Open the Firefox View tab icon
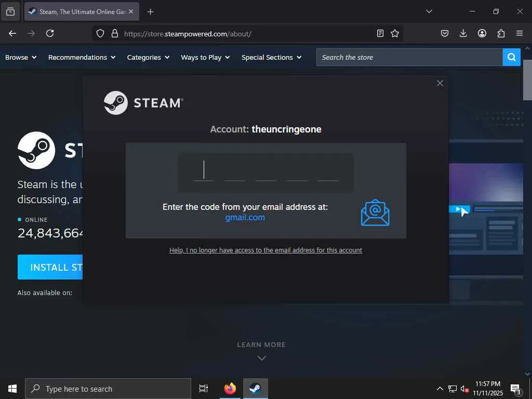This screenshot has width=532, height=399. (x=10, y=11)
